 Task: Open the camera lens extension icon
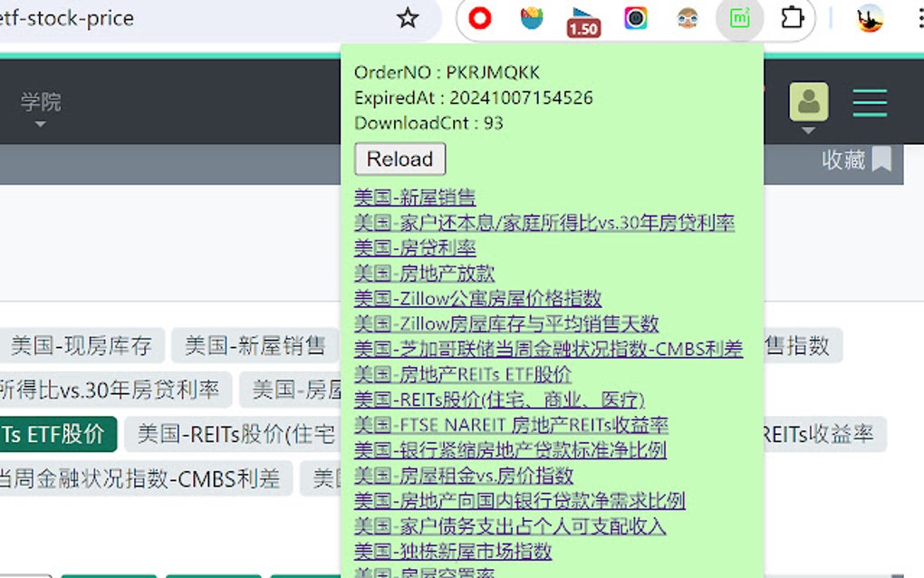635,18
